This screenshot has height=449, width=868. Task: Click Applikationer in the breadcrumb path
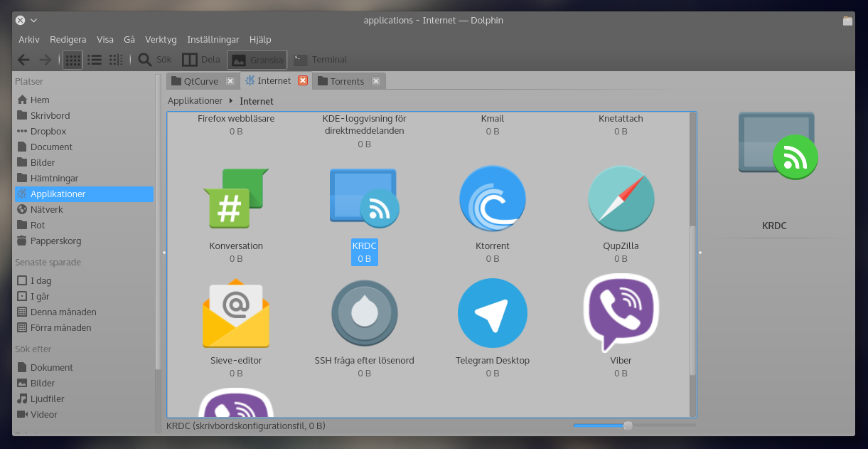pos(195,101)
